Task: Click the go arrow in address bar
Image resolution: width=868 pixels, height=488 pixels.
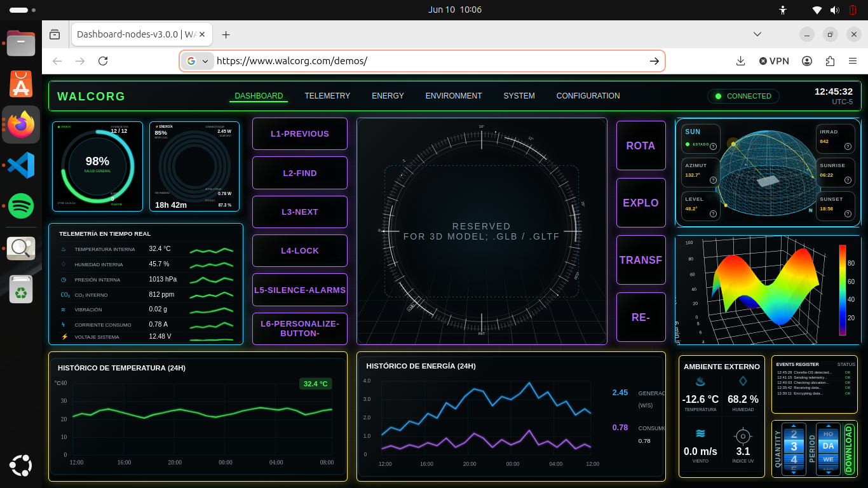Action: point(654,61)
